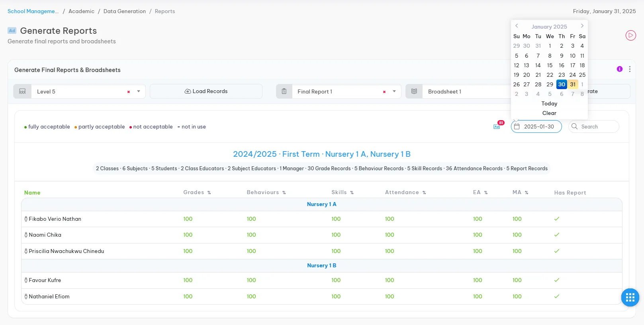Navigate to Academic breadcrumb

click(x=81, y=11)
